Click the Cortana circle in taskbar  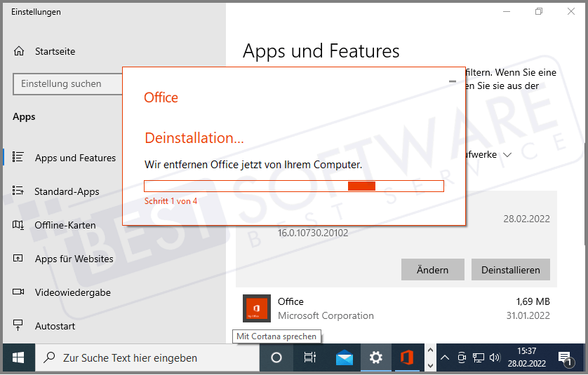pos(276,357)
